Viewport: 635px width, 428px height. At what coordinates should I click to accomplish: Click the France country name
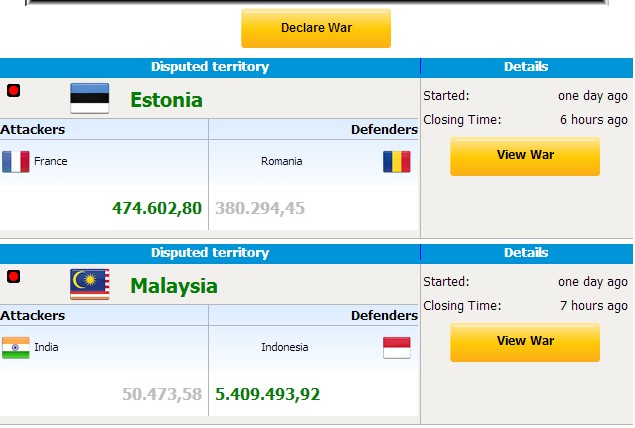(x=51, y=161)
